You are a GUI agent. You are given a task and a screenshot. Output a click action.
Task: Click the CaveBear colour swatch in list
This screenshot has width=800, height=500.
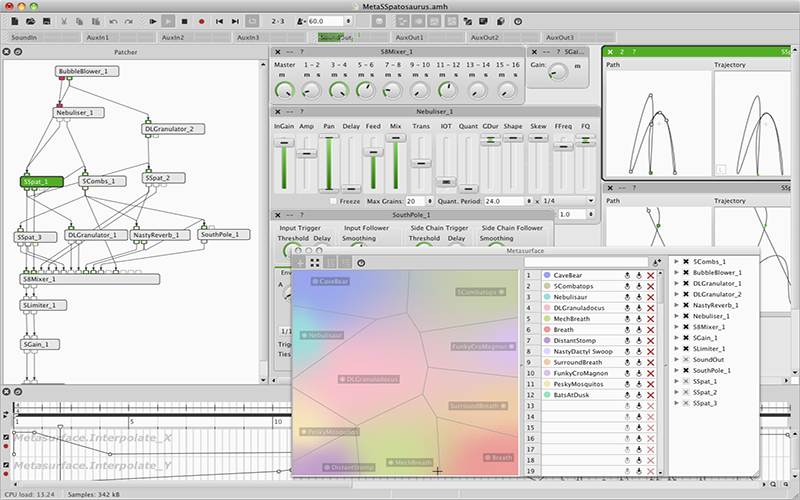[x=547, y=276]
